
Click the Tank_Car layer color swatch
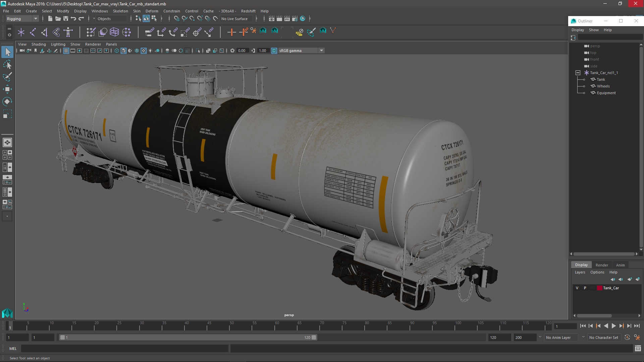(x=599, y=288)
